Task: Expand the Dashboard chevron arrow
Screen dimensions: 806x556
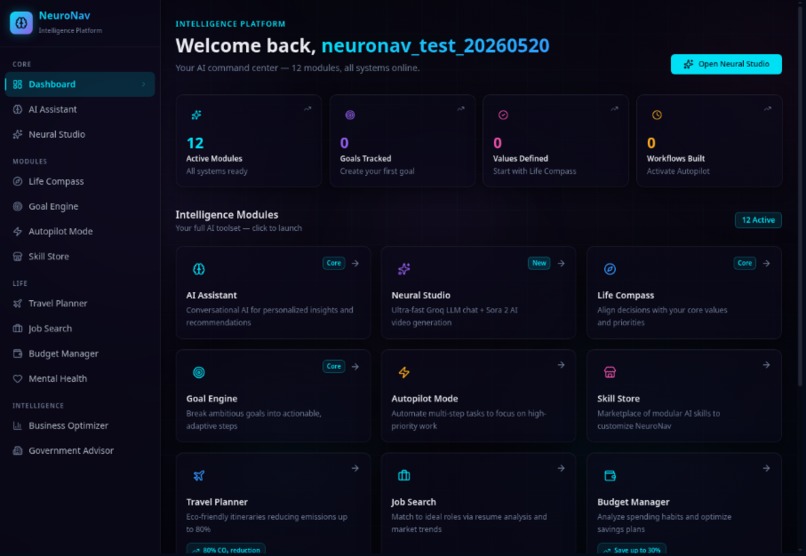Action: tap(144, 84)
